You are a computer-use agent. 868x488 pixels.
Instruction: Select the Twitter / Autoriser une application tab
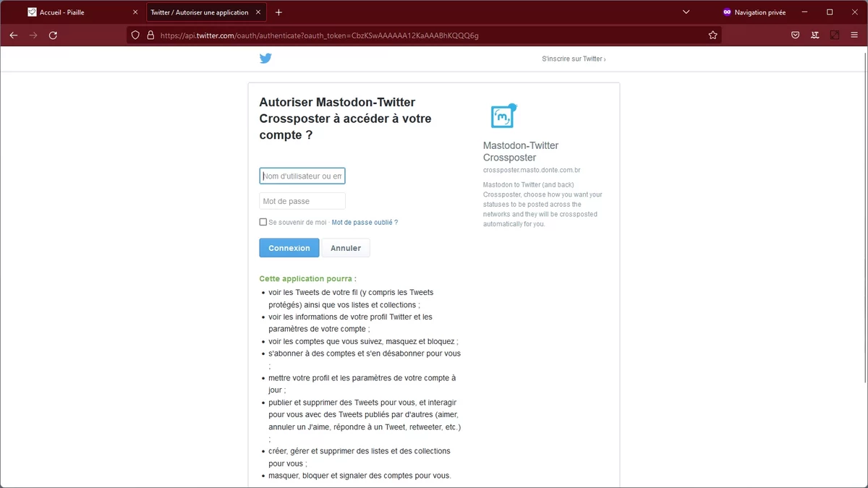[206, 12]
